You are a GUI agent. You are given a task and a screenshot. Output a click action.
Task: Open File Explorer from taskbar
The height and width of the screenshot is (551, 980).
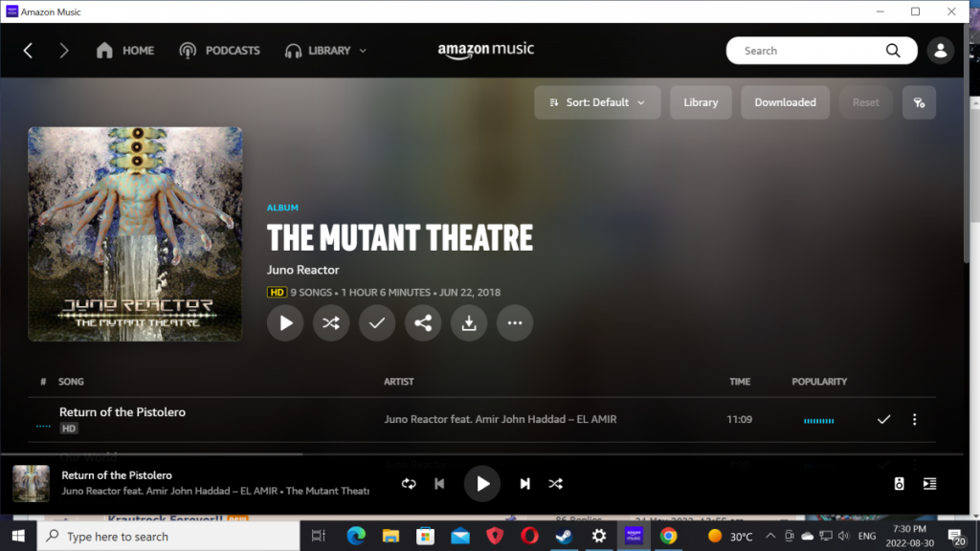coord(390,536)
